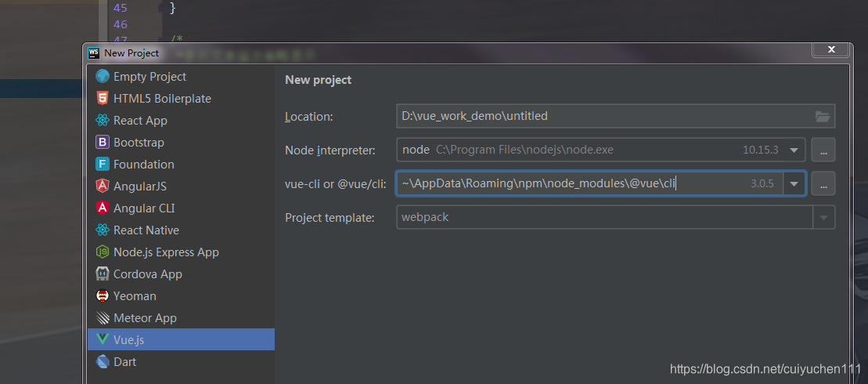Choose HTML5 Boilerplate project type

181,99
